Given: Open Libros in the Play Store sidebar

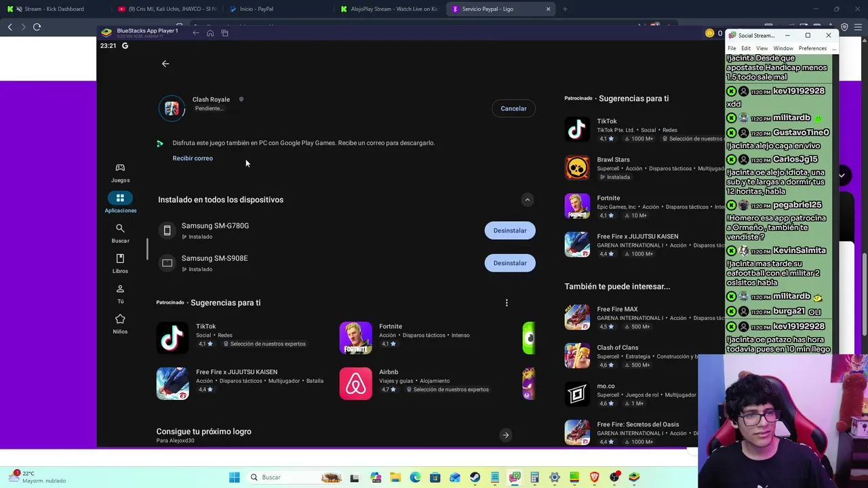Looking at the screenshot, I should click(120, 264).
